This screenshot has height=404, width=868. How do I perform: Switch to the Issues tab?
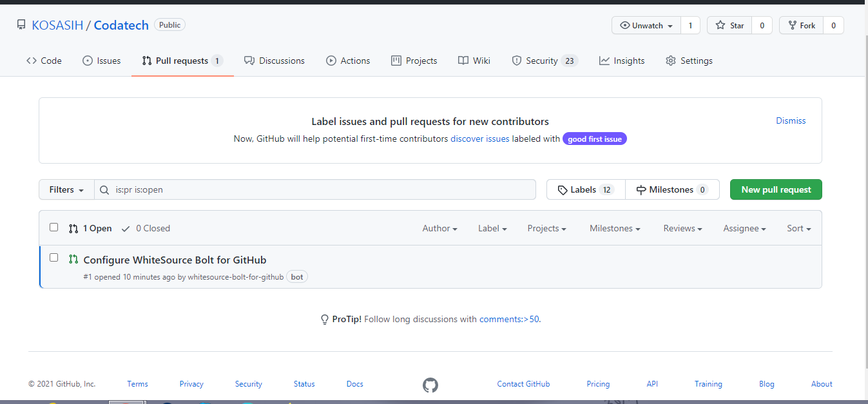coord(102,61)
